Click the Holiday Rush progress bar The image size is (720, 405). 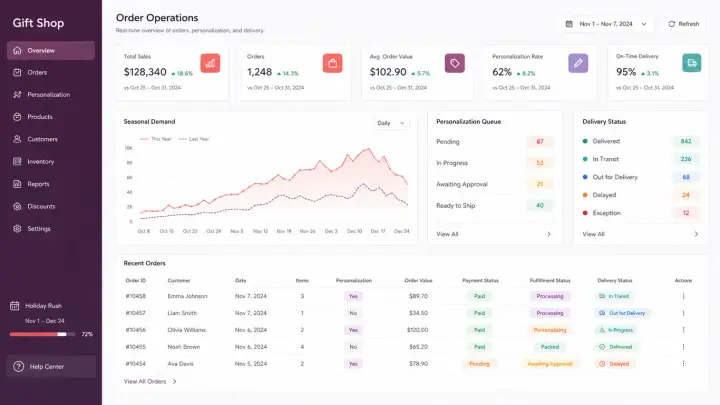pos(42,334)
